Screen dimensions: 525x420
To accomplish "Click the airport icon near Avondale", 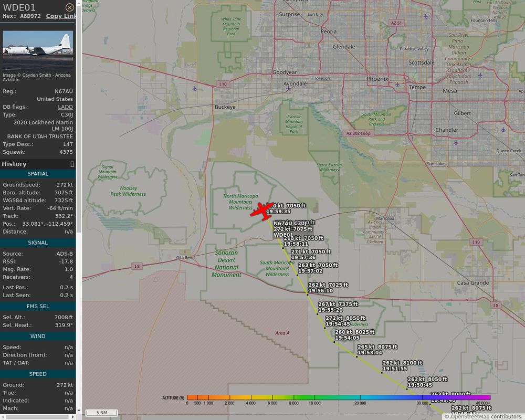I will point(288,89).
